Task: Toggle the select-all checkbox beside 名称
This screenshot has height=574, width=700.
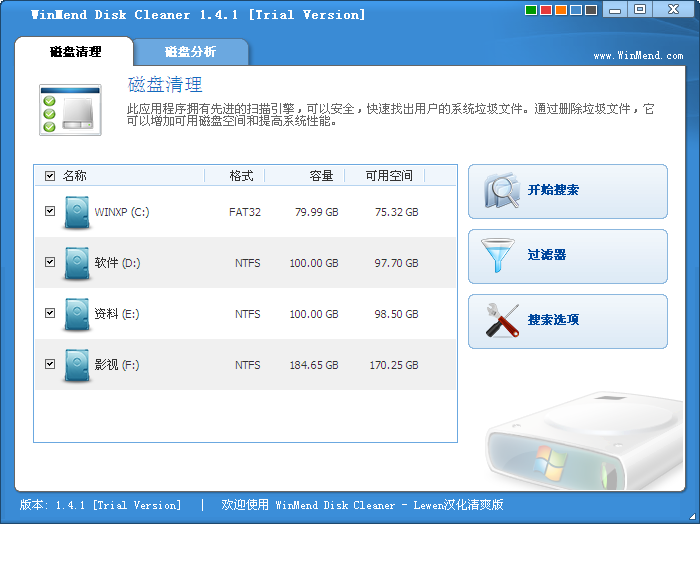Action: click(x=50, y=176)
